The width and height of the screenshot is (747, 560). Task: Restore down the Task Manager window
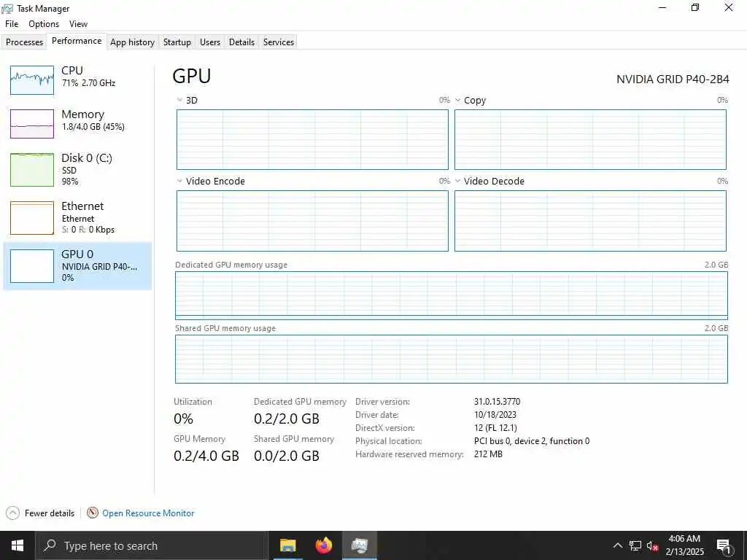(x=695, y=8)
